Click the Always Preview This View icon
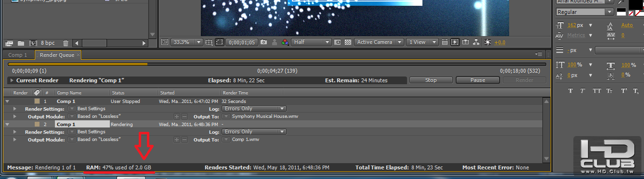 click(x=165, y=42)
